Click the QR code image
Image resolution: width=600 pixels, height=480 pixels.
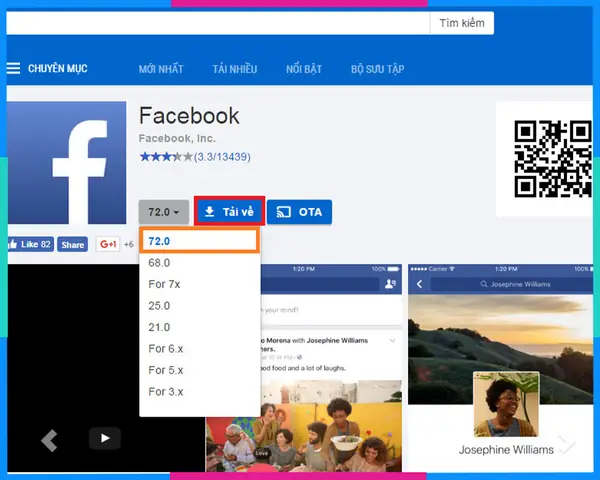(553, 159)
